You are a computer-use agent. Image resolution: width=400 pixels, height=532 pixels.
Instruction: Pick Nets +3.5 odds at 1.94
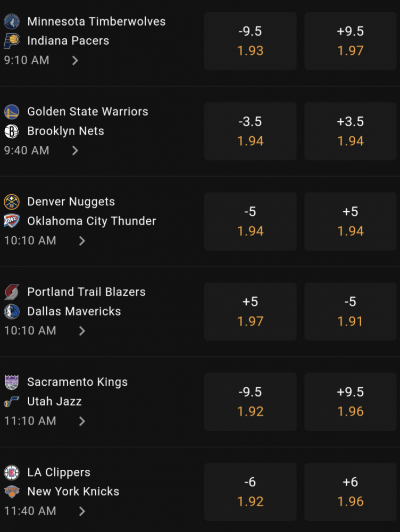pos(351,131)
